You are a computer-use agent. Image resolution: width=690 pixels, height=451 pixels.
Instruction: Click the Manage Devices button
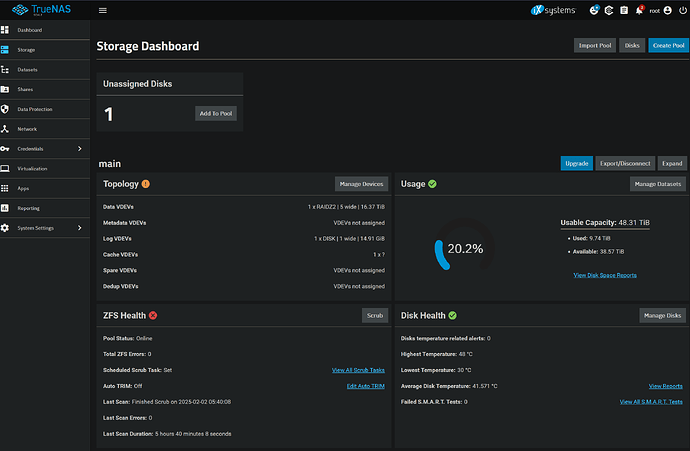(x=361, y=184)
